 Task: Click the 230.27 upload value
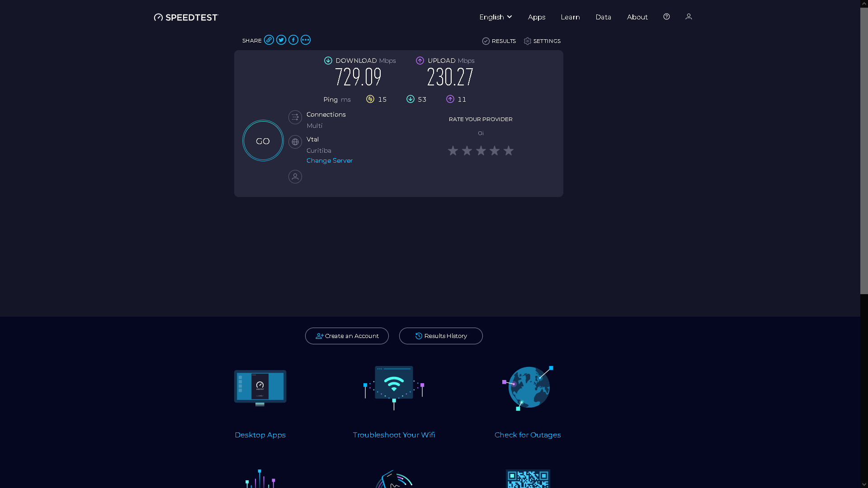point(450,77)
